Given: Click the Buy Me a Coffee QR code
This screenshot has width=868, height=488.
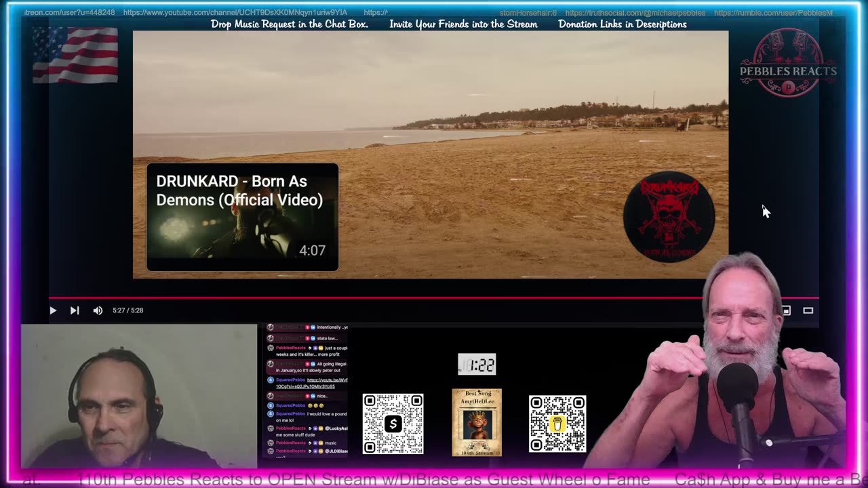Looking at the screenshot, I should tap(557, 424).
